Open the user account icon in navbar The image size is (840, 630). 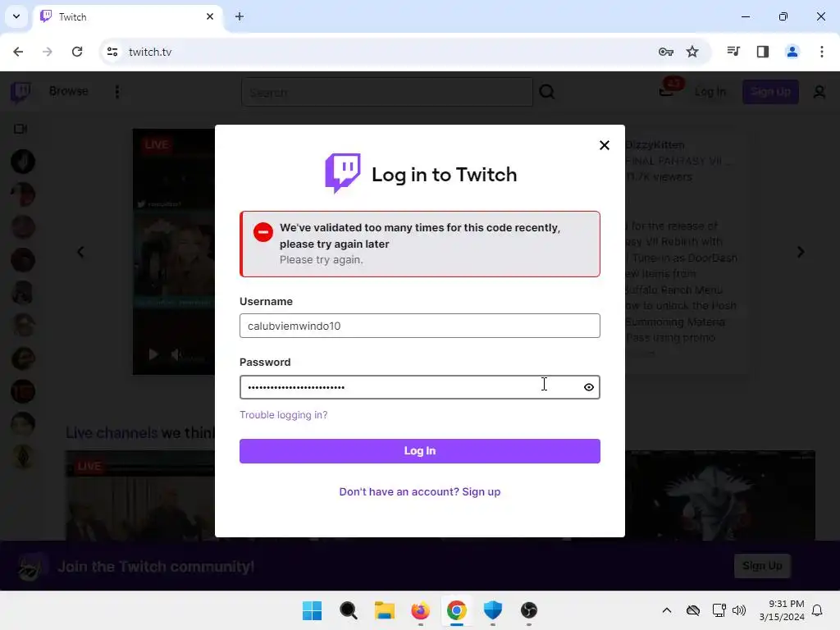click(x=819, y=92)
